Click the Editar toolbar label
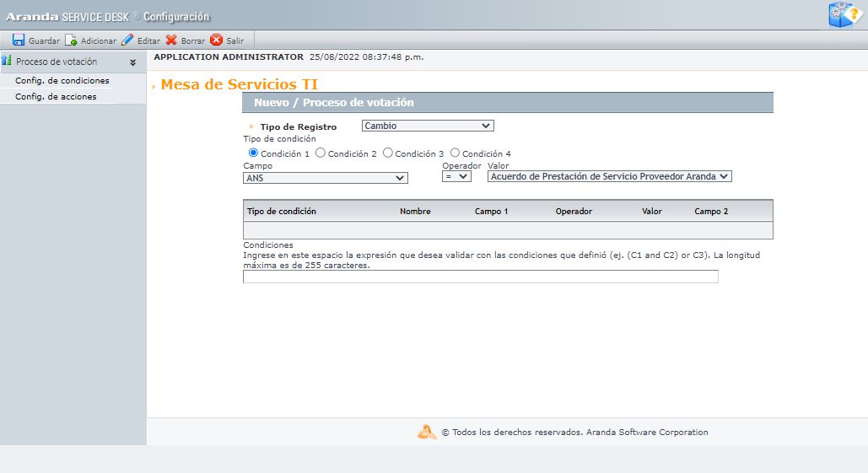The image size is (868, 473). point(148,41)
